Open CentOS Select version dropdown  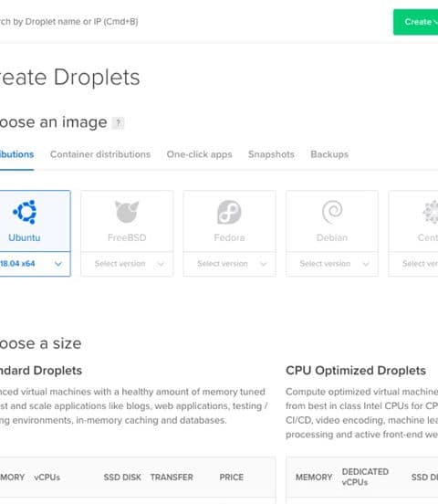[413, 264]
